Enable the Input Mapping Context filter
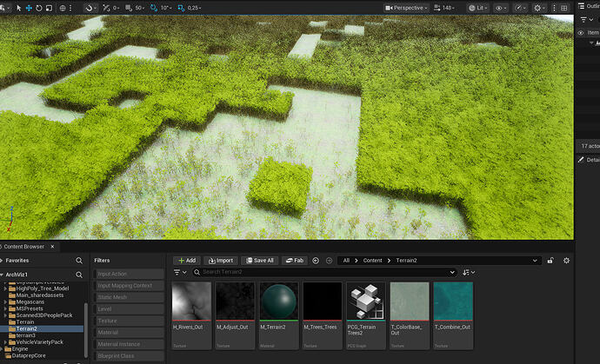The height and width of the screenshot is (364, 600). [129, 286]
